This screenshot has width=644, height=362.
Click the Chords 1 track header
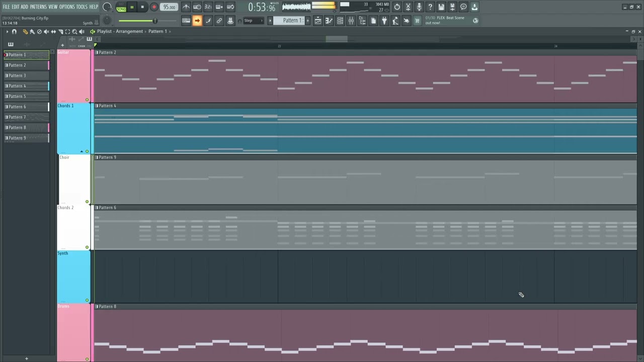(x=73, y=128)
